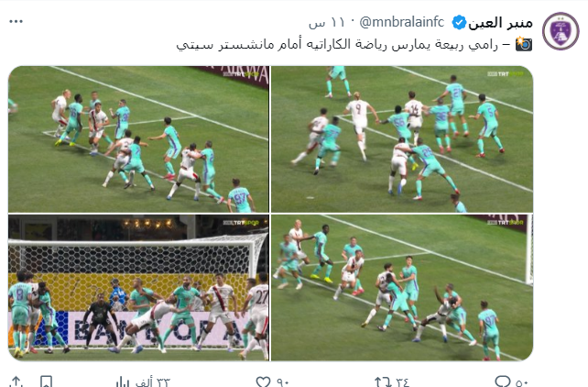Open the @mnbralainfc handle link
The image size is (588, 387).
coord(402,23)
